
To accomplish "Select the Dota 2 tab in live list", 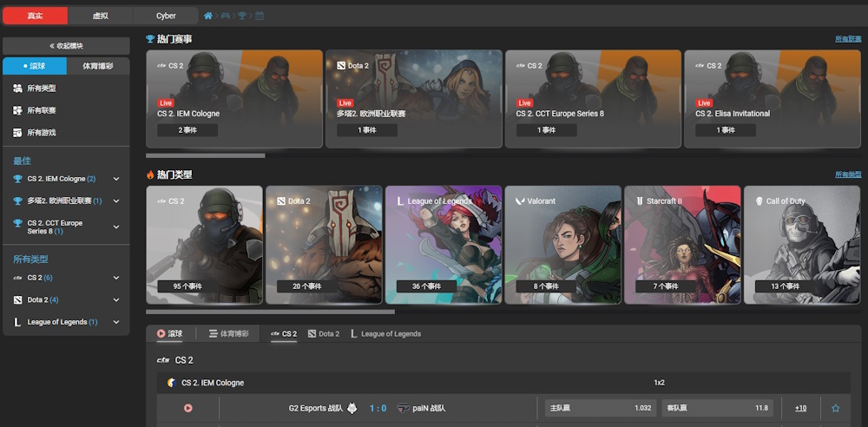I will pyautogui.click(x=324, y=334).
